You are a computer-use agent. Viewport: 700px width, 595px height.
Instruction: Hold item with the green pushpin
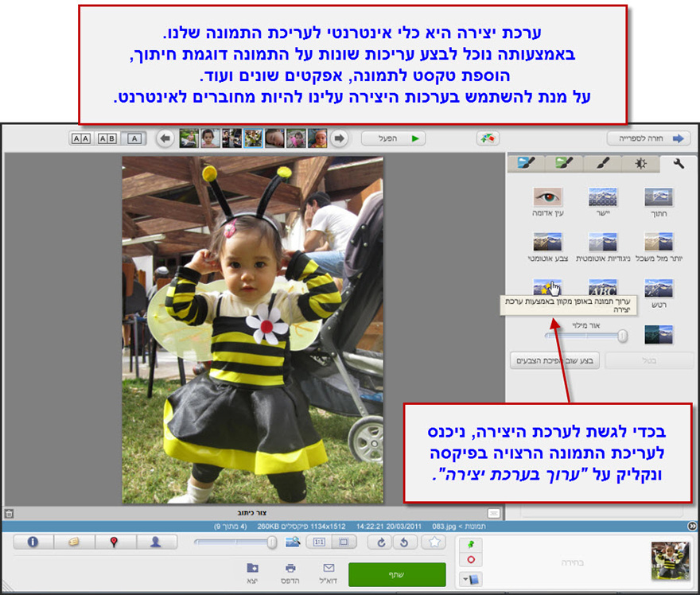pyautogui.click(x=471, y=544)
